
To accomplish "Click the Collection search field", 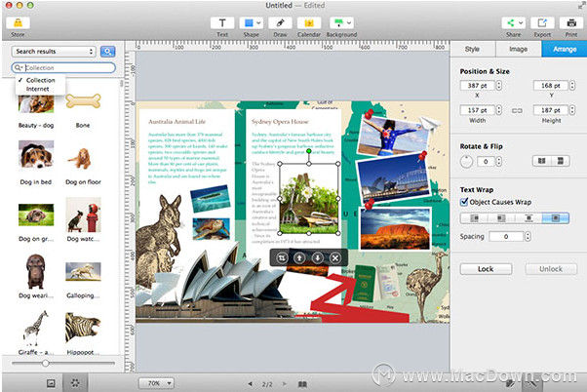I will pos(63,67).
